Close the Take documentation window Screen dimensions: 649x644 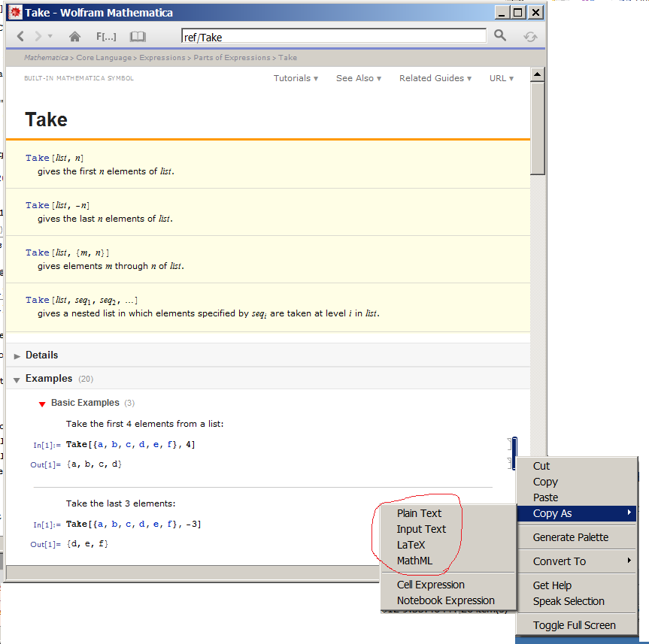(535, 13)
